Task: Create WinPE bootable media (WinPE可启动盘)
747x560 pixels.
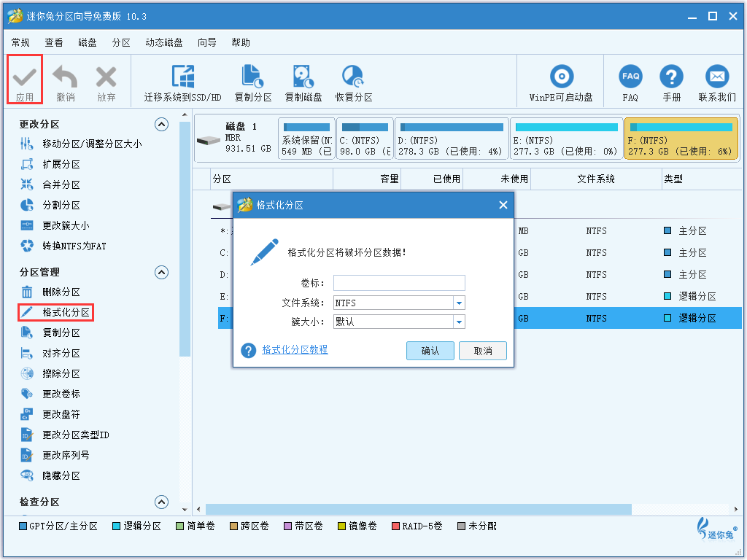Action: (x=561, y=83)
